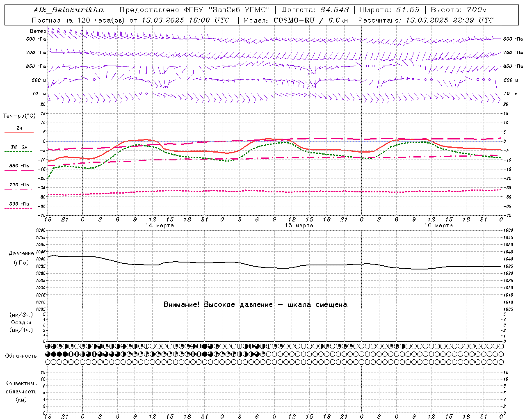Image resolution: width=525 pixels, height=420 pixels.
Task: Click the '(км)' convective cloud unit label
Action: pyautogui.click(x=21, y=399)
